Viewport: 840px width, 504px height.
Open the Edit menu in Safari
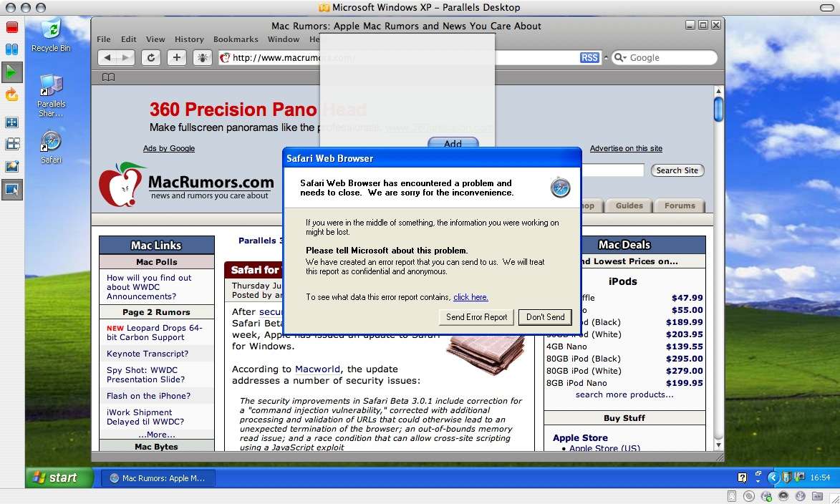pyautogui.click(x=129, y=39)
